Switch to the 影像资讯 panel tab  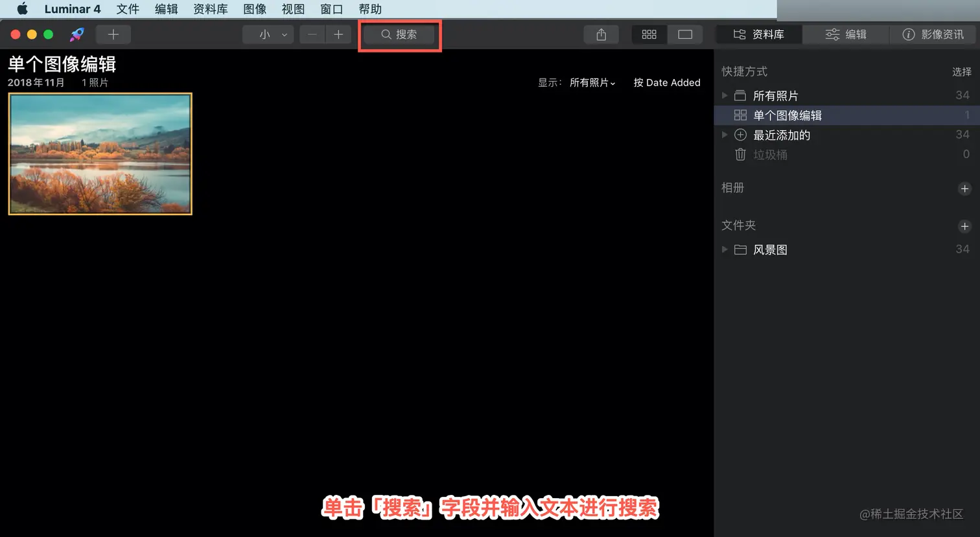(933, 34)
